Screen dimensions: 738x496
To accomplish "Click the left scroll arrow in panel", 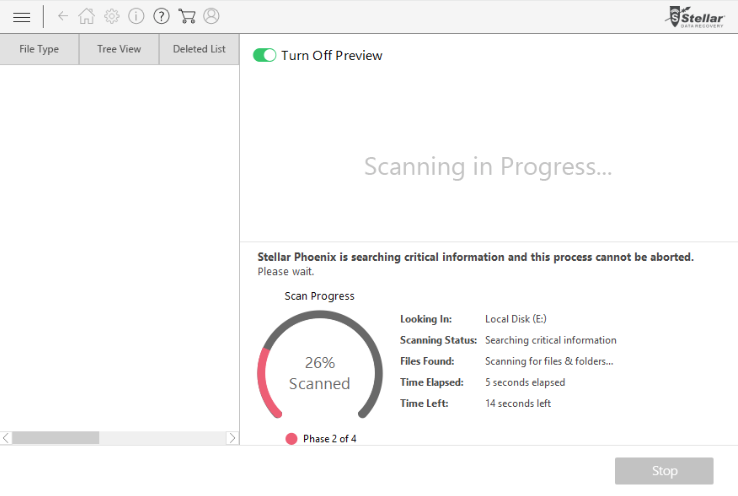I will (6, 438).
